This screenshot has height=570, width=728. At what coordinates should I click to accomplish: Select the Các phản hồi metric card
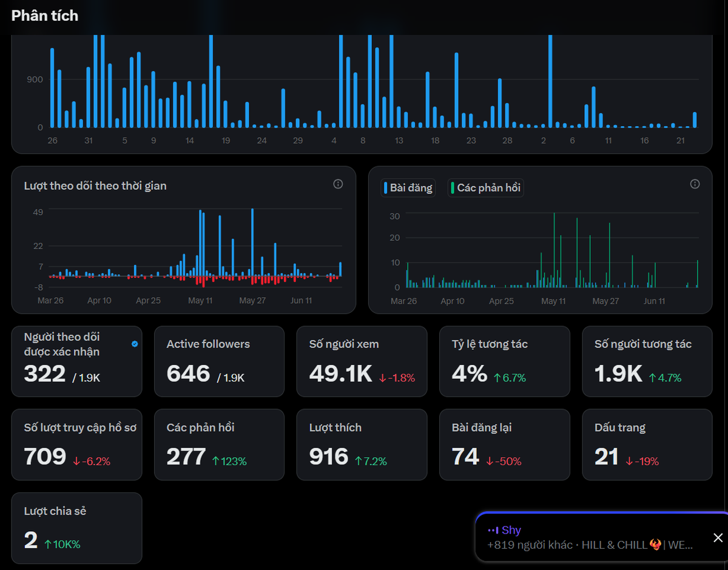(219, 444)
